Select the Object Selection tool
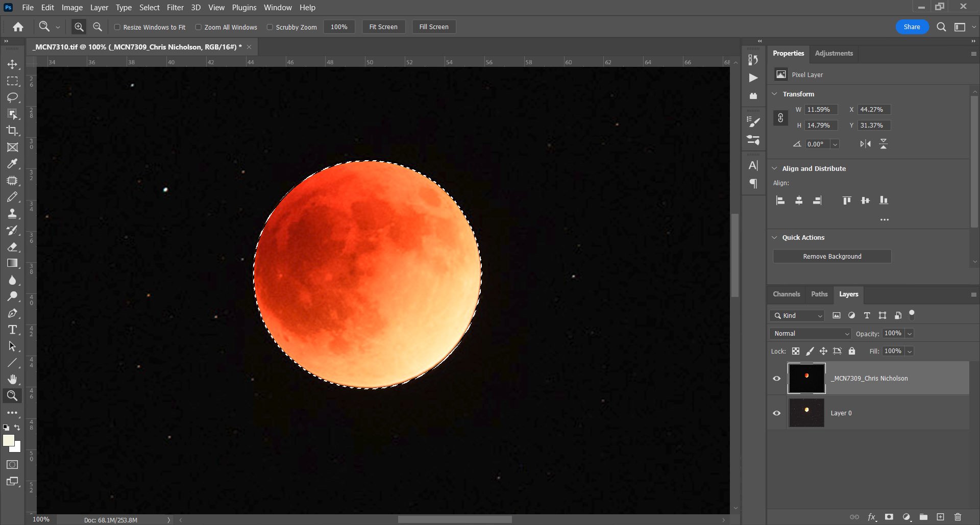The image size is (980, 525). click(x=12, y=114)
